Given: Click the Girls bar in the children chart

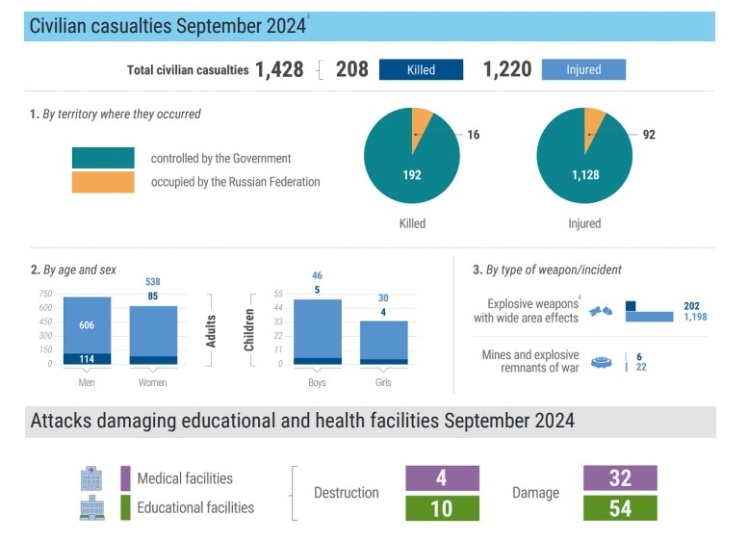Looking at the screenshot, I should [x=384, y=342].
